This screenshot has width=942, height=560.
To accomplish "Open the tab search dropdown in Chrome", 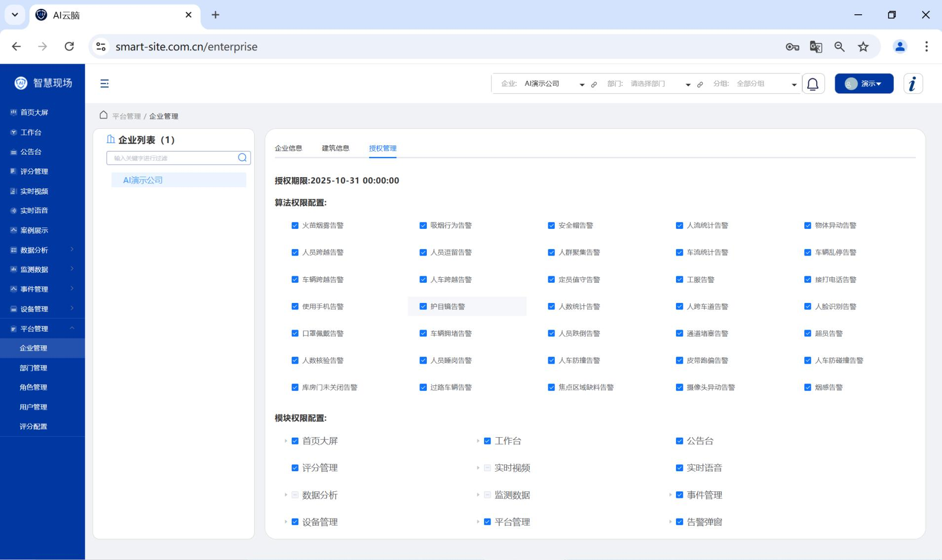I will (x=15, y=15).
